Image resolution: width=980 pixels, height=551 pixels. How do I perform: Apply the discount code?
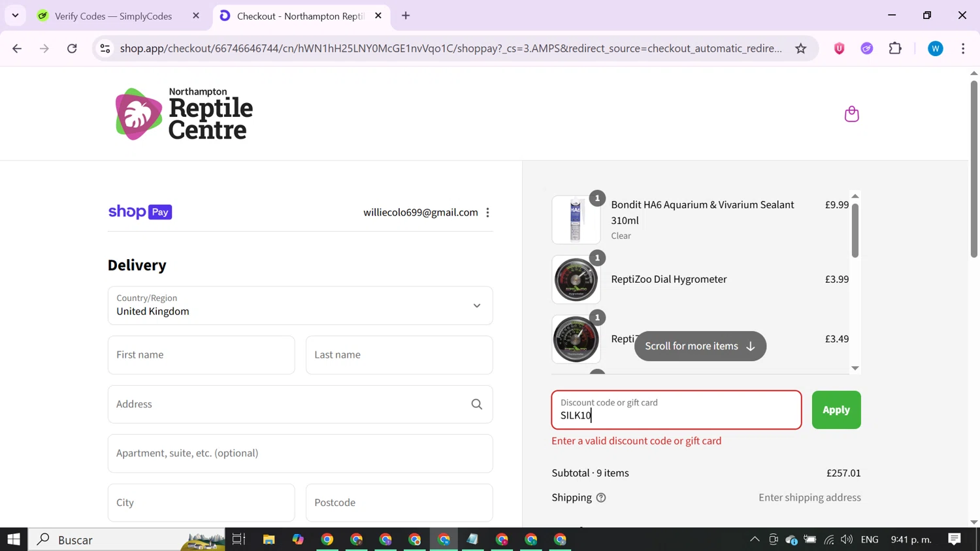pos(836,410)
